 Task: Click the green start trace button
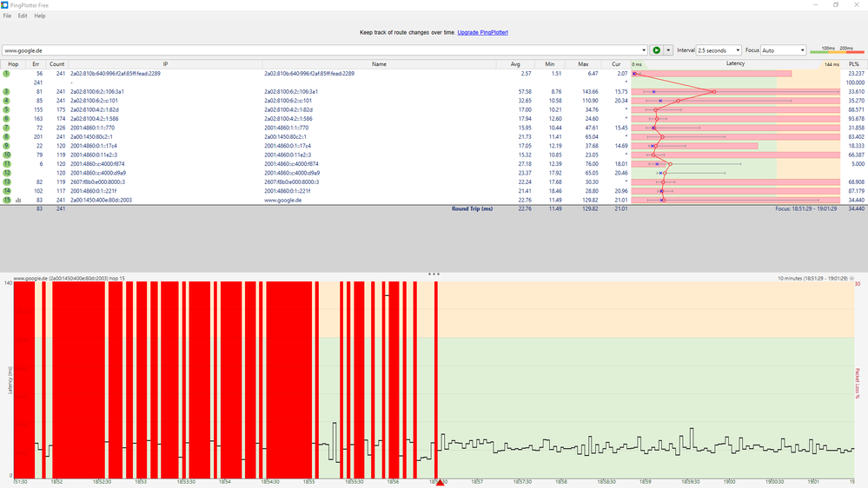point(656,50)
